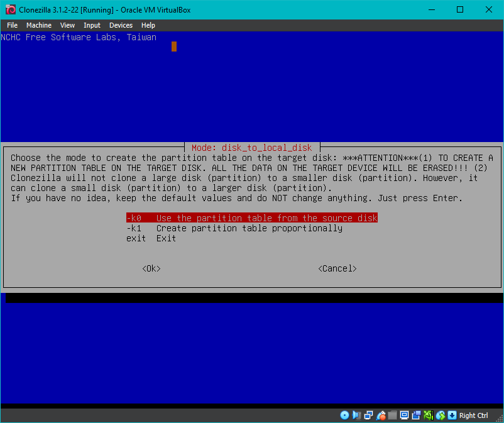Image resolution: width=504 pixels, height=423 pixels.
Task: Click the USB devices status icon
Action: pos(381,415)
